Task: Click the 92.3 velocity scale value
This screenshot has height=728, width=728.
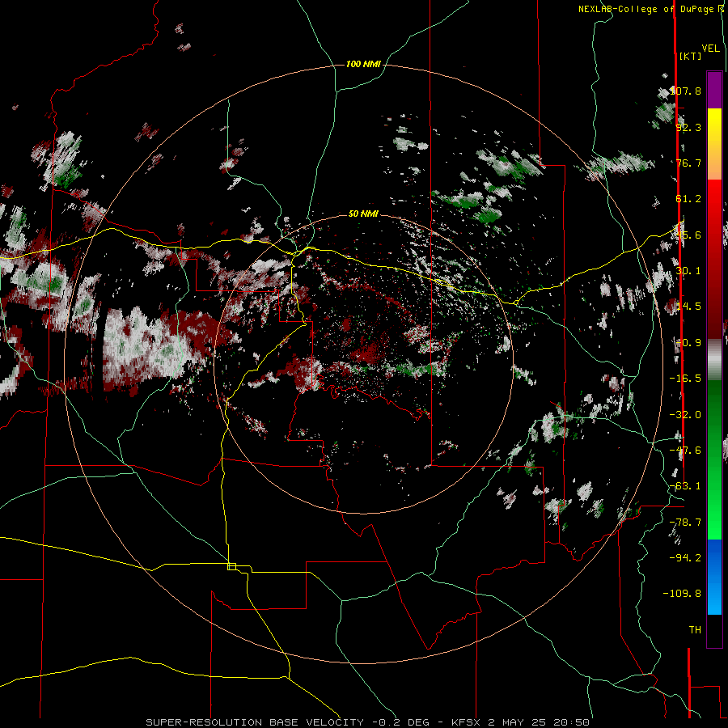Action: (x=688, y=127)
